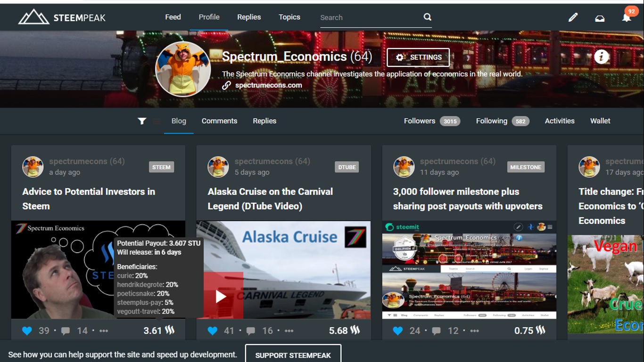This screenshot has height=362, width=644.
Task: Open comments on the 3,000 follower post
Action: point(437,331)
